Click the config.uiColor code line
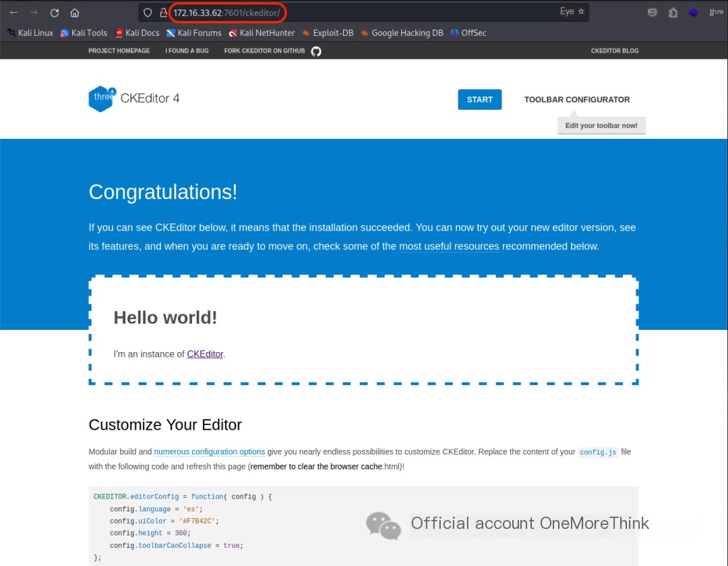The height and width of the screenshot is (566, 728). tap(164, 521)
